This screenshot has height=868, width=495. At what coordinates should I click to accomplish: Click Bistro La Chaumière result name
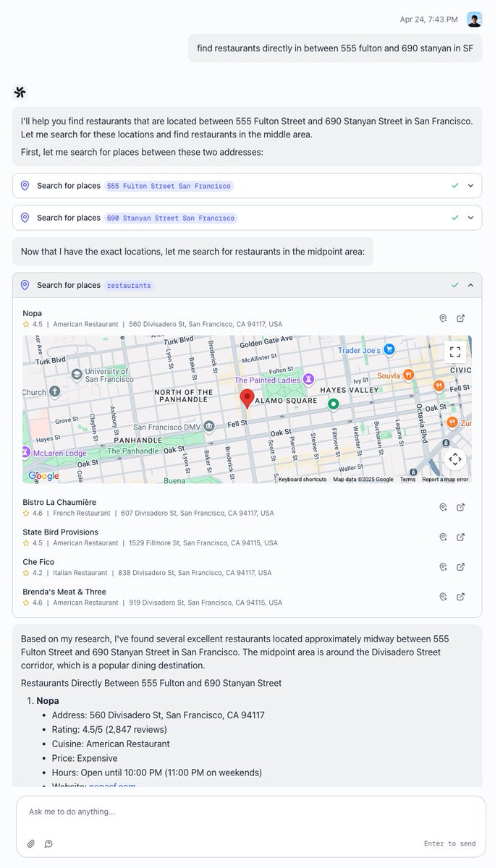pos(59,502)
